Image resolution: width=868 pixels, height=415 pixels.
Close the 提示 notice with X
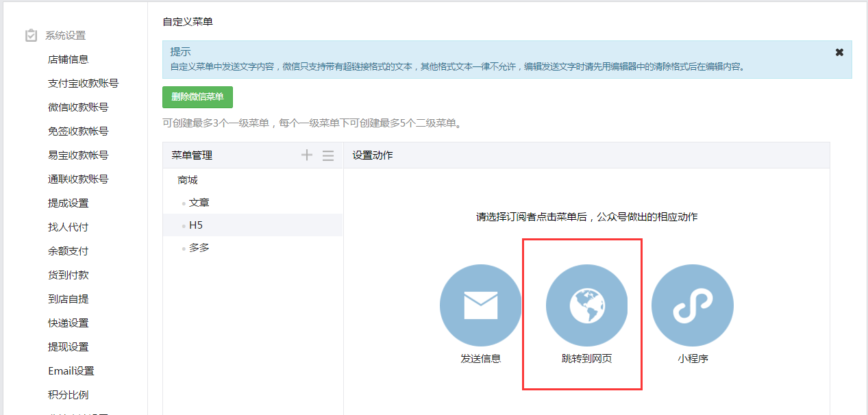tap(839, 52)
